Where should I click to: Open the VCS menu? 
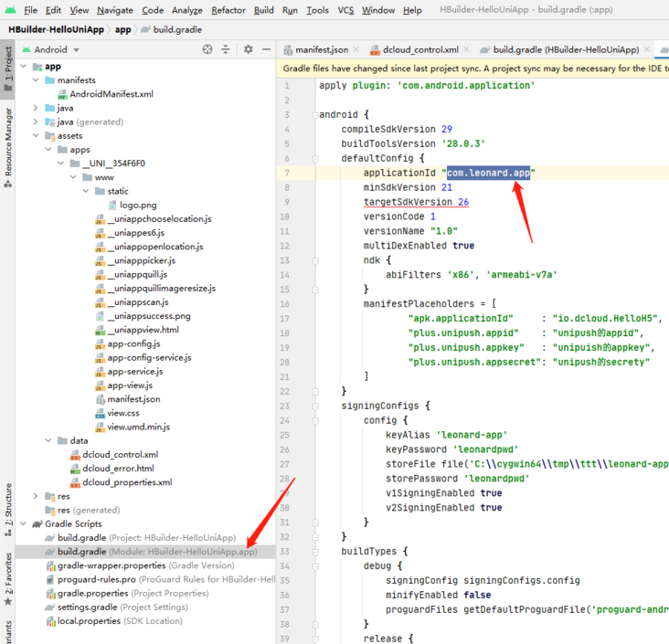coord(345,10)
